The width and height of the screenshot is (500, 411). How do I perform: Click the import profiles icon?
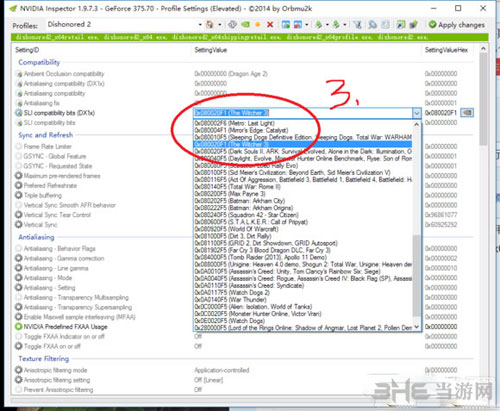click(336, 24)
